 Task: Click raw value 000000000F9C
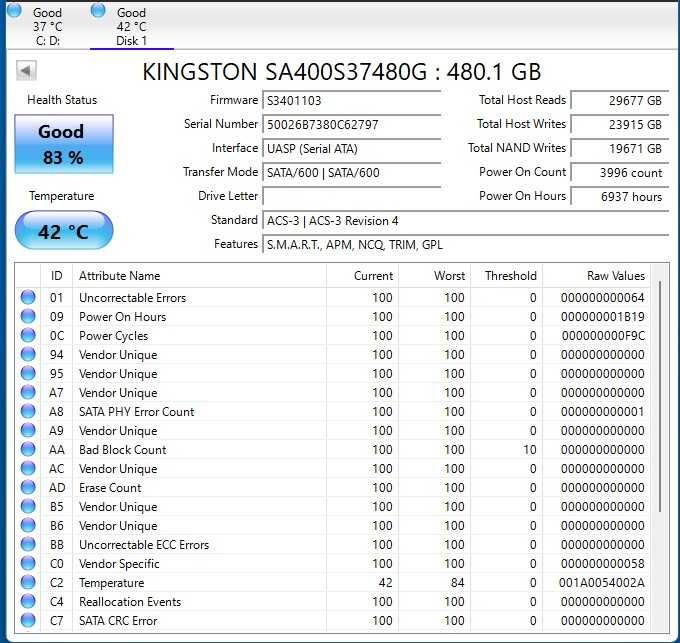coord(603,336)
